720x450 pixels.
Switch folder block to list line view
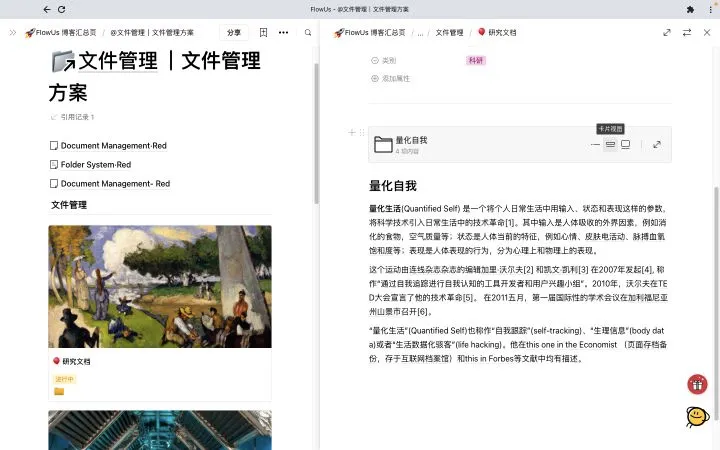(x=595, y=144)
